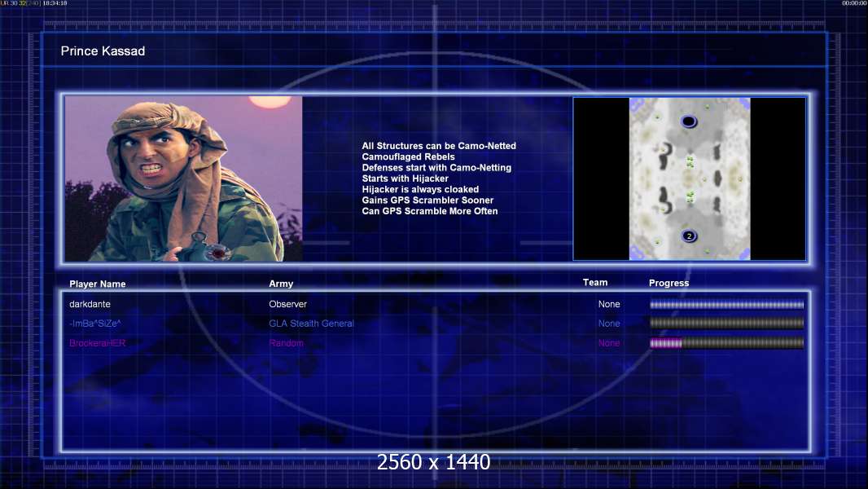Click the Prince Kassad general portrait
The width and height of the screenshot is (868, 489).
tap(184, 178)
